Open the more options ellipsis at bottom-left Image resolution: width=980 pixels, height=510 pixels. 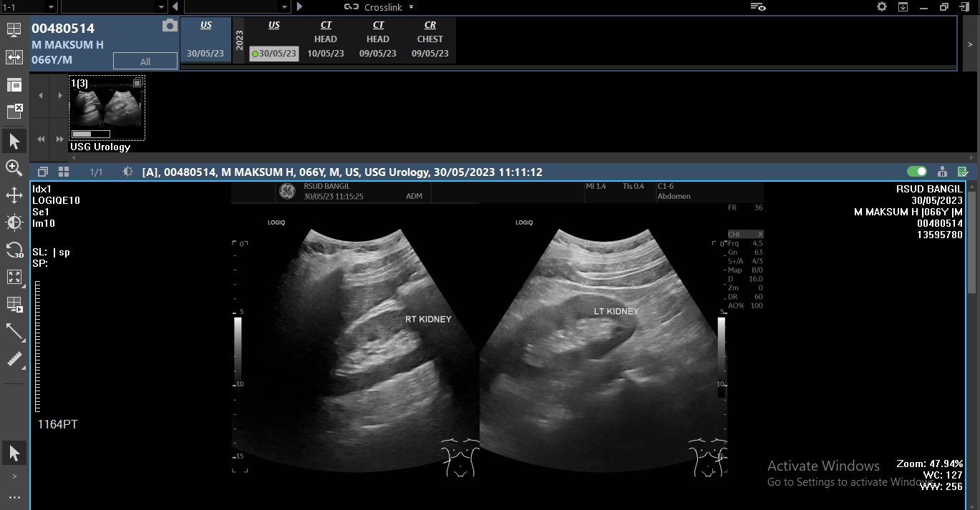[14, 498]
